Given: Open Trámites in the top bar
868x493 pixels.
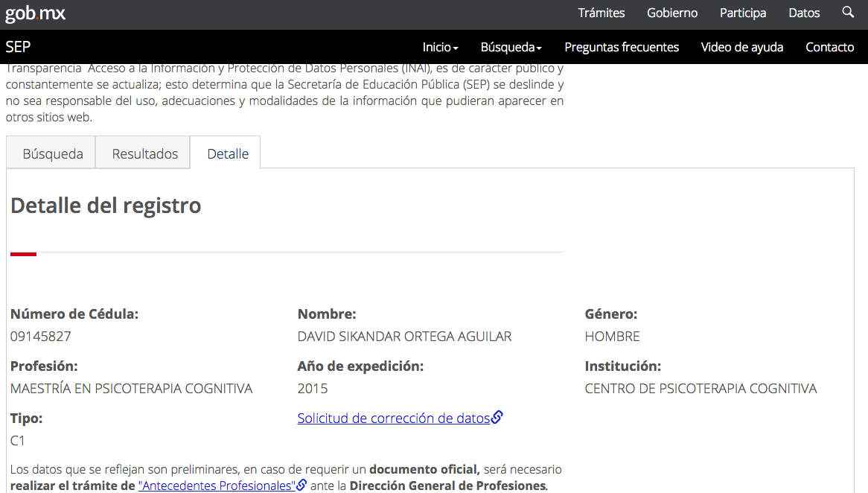Looking at the screenshot, I should [601, 13].
